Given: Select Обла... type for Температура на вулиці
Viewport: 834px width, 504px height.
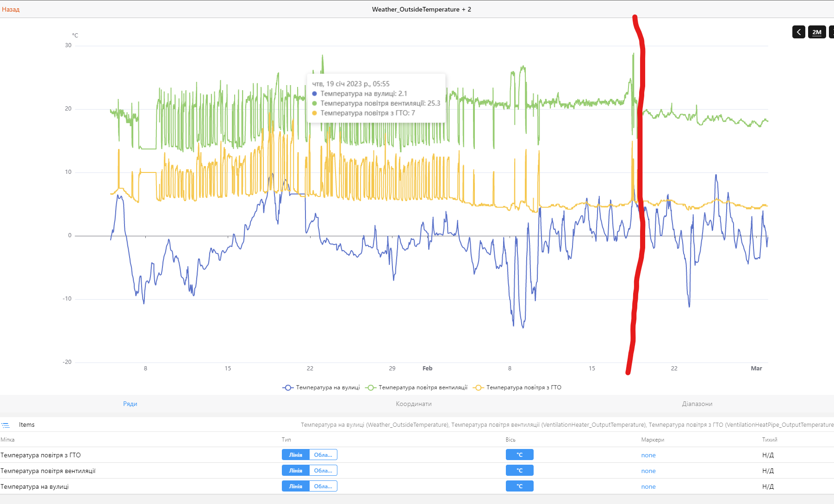Looking at the screenshot, I should click(323, 486).
